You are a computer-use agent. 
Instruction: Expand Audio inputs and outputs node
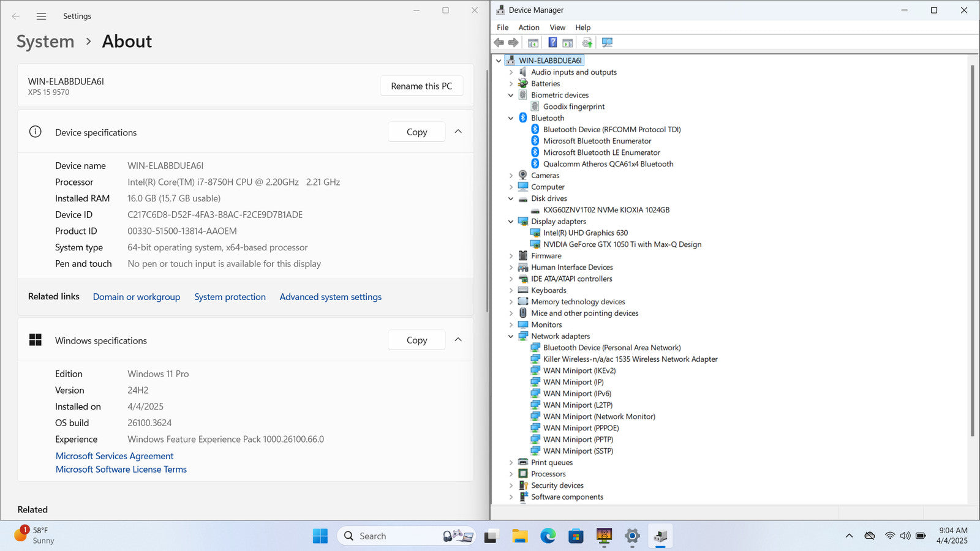click(511, 72)
